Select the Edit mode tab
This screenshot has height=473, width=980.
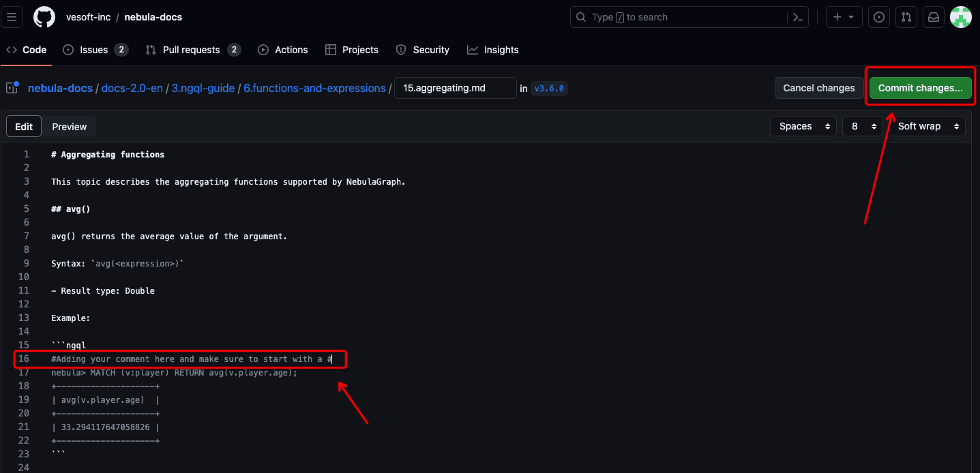tap(24, 126)
